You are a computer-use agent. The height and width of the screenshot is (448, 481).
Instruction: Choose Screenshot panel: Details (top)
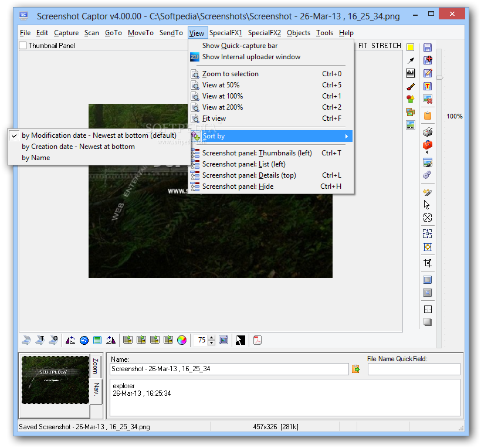(271, 175)
